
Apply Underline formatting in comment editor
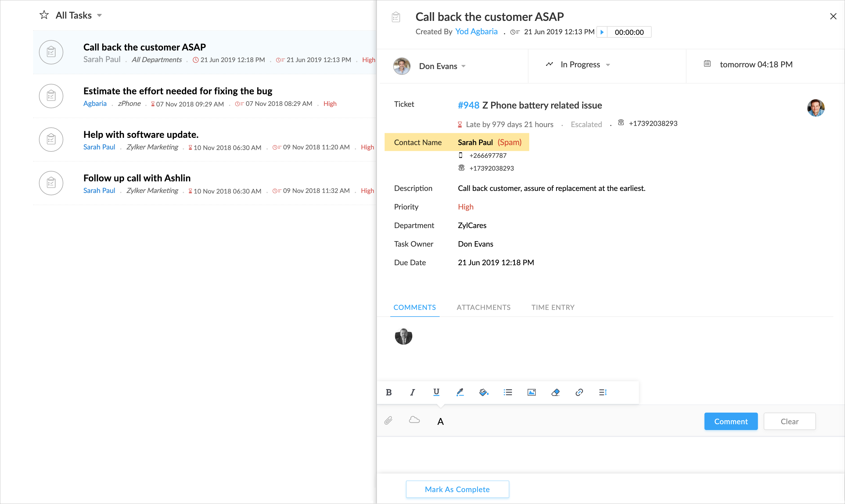click(x=436, y=392)
